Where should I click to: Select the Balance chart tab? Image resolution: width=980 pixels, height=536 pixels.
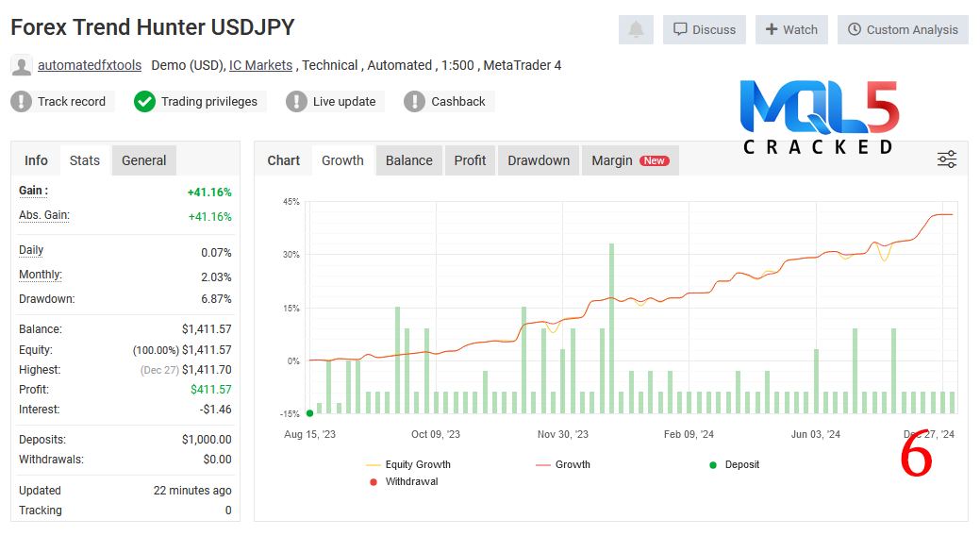click(x=408, y=160)
